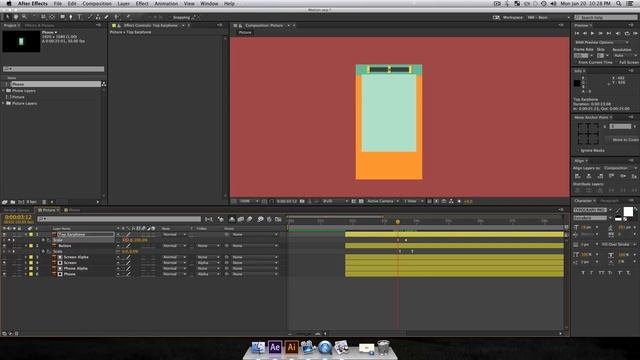
Task: Jump to last frame in Preview panel
Action: tap(609, 33)
